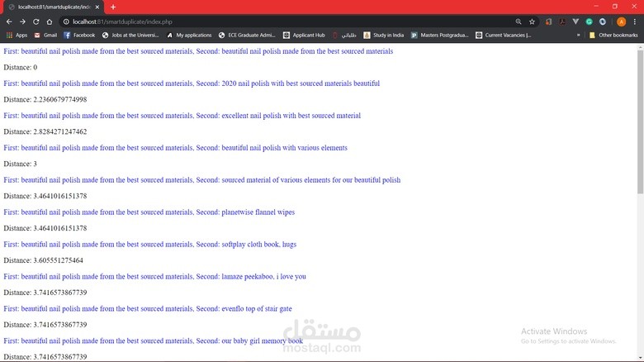Open the zoom magnifier icon in address bar
The image size is (644, 362).
tap(519, 21)
